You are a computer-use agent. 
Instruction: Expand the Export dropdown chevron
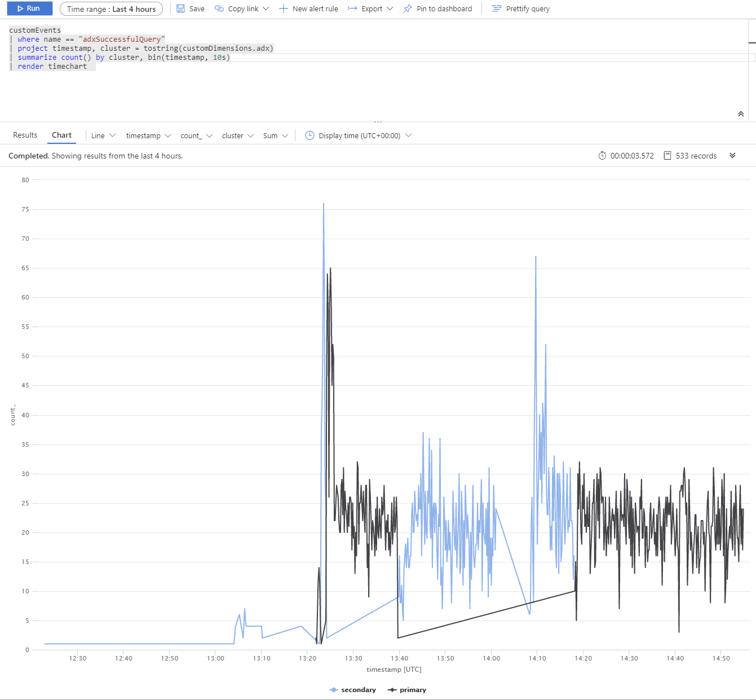pos(390,8)
